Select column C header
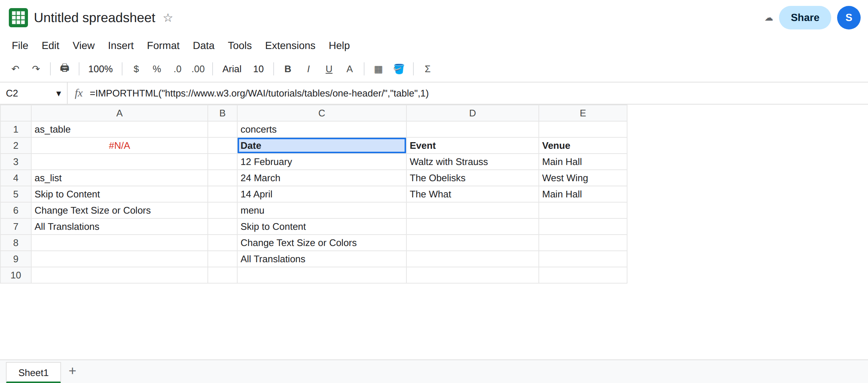Image resolution: width=868 pixels, height=383 pixels. [322, 113]
